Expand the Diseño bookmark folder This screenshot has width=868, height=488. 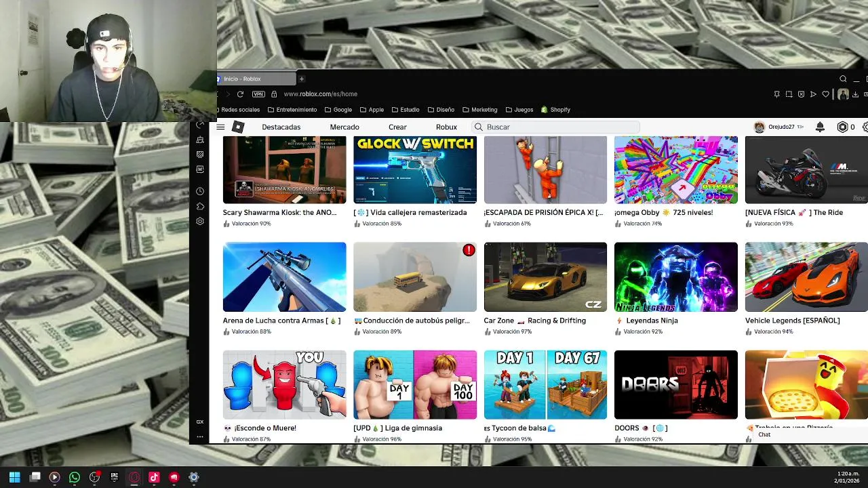[441, 110]
